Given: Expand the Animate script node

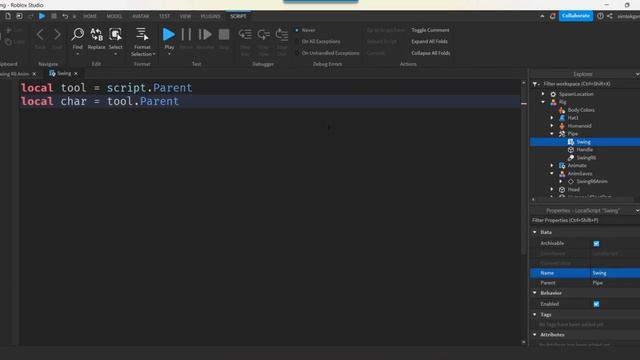Looking at the screenshot, I should tap(552, 165).
